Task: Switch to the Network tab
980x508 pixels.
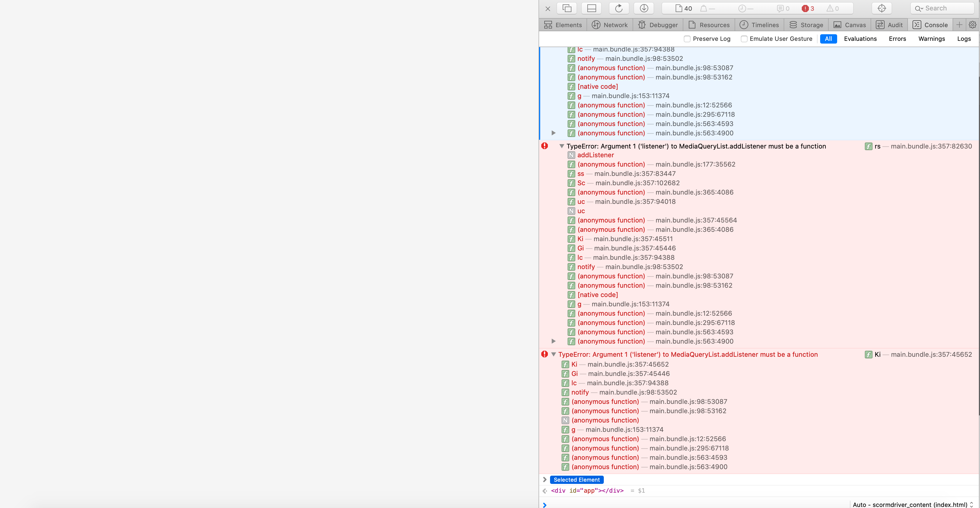Action: tap(610, 25)
